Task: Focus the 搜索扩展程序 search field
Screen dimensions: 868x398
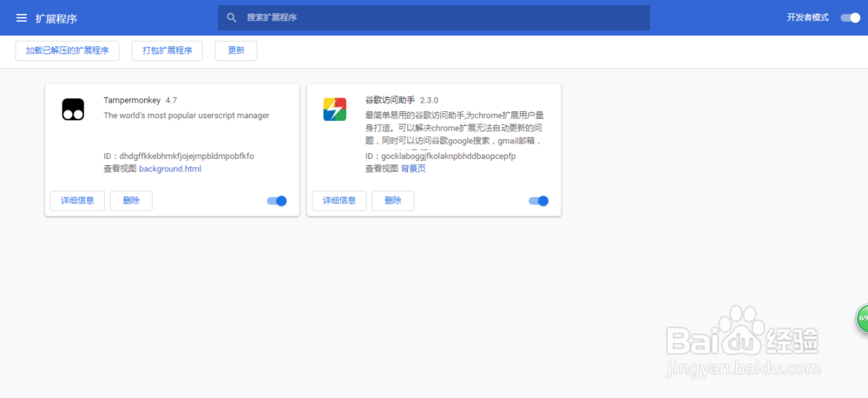Action: 434,17
